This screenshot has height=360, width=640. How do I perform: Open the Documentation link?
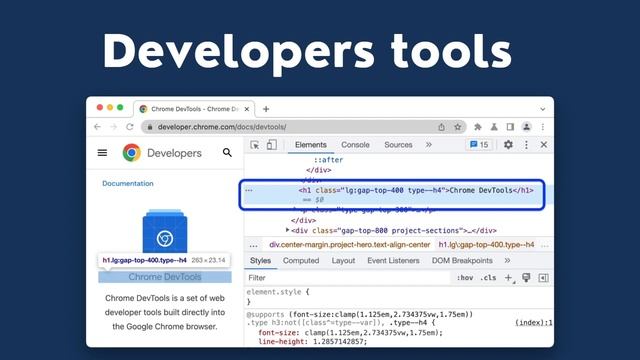click(x=128, y=183)
